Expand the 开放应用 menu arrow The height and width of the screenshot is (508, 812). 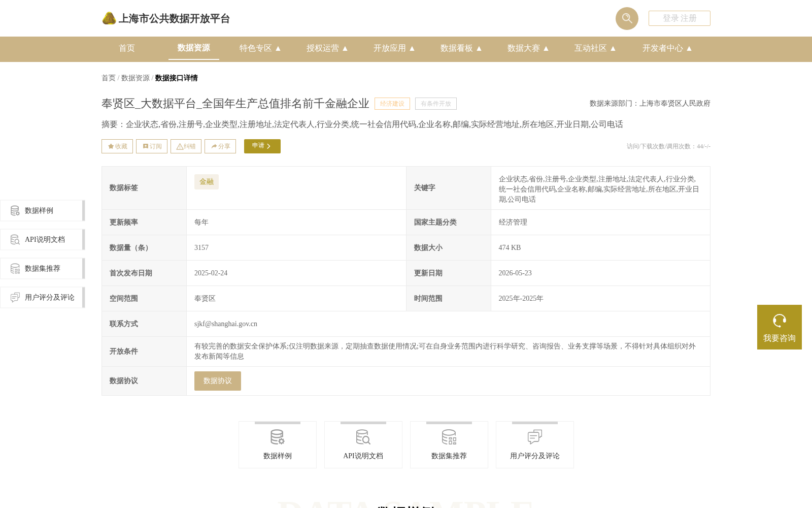pyautogui.click(x=412, y=48)
